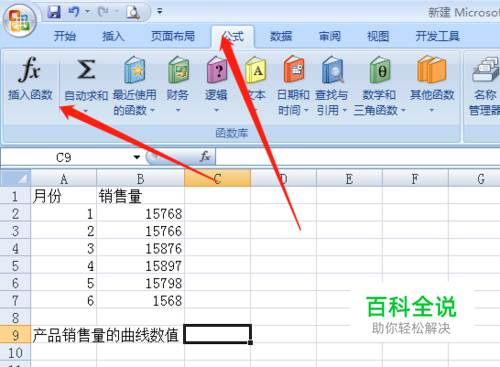The image size is (500, 367).
Task: Click cell containing 销售量
Action: 140,196
